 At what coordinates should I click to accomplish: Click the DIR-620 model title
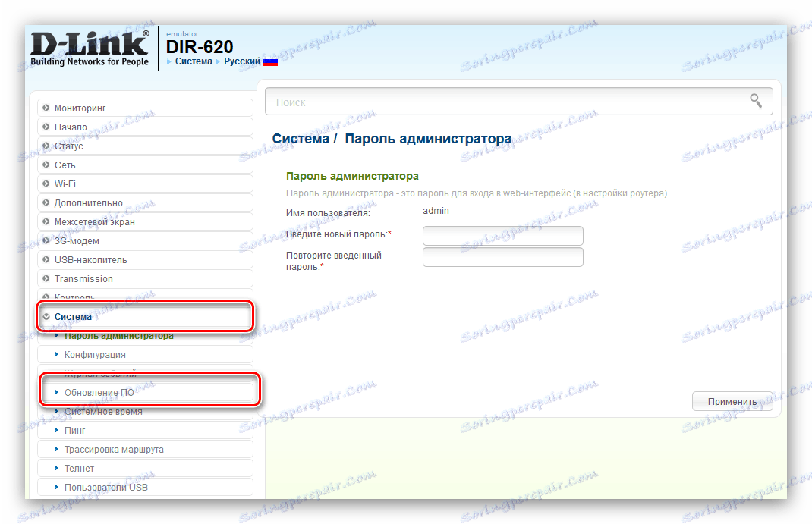(200, 47)
